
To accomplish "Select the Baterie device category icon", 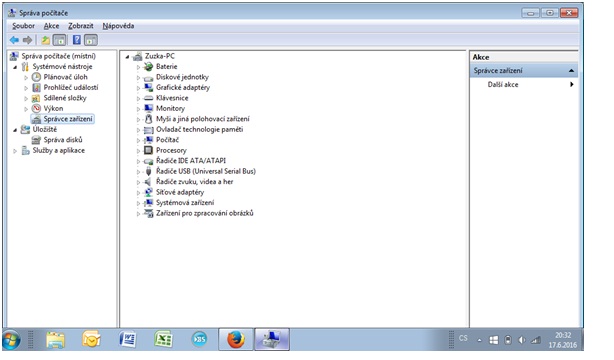I will click(x=148, y=67).
